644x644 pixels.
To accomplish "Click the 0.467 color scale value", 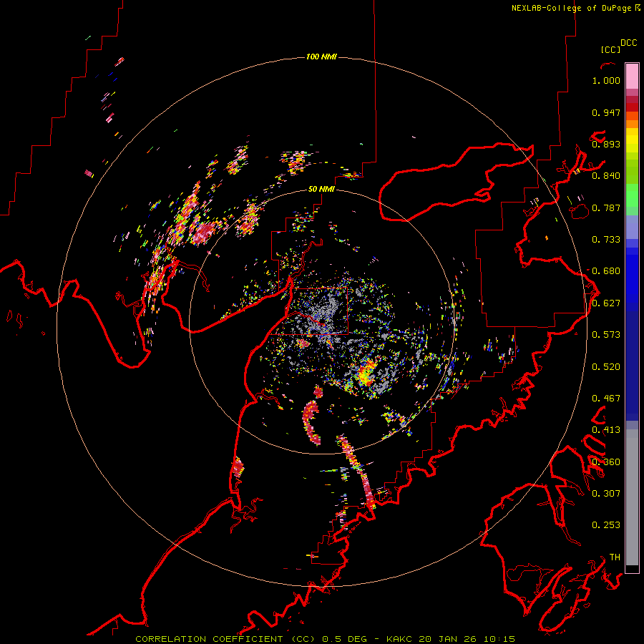I will pyautogui.click(x=606, y=399).
